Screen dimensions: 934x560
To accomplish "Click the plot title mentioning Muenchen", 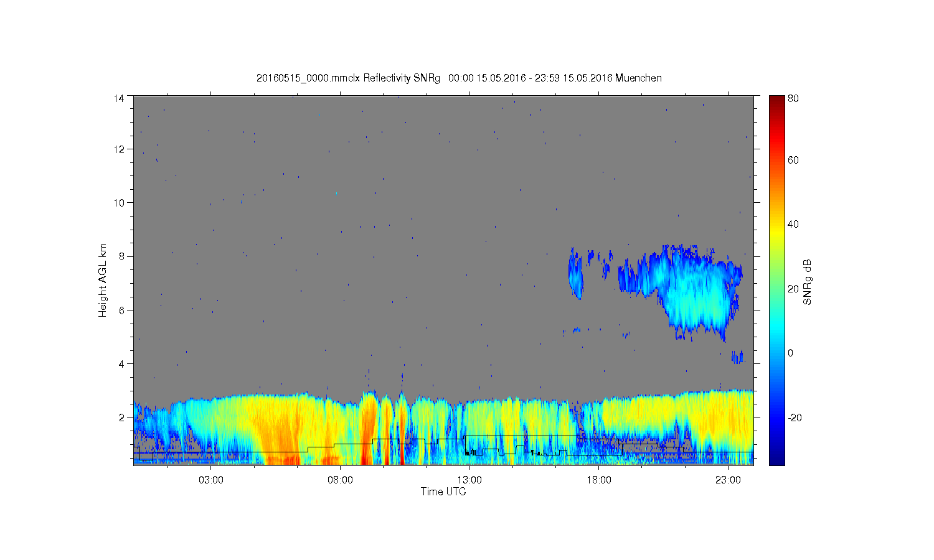I will [459, 78].
